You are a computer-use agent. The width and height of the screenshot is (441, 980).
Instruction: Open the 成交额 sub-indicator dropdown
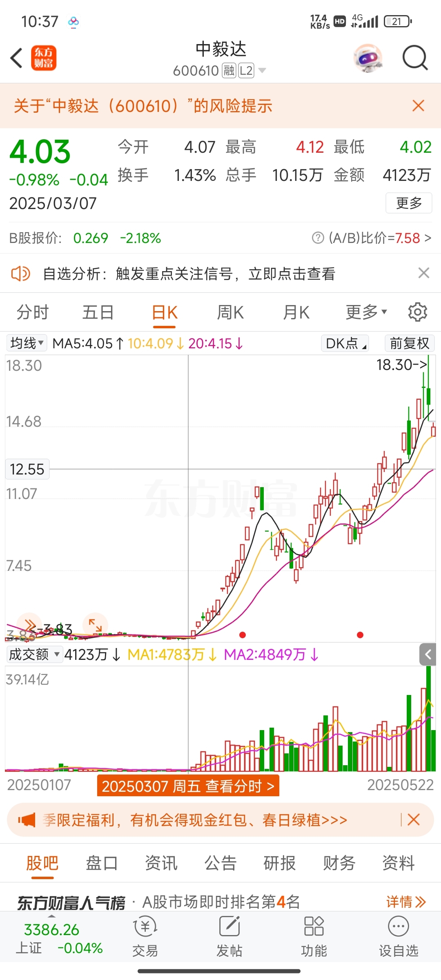tap(35, 655)
